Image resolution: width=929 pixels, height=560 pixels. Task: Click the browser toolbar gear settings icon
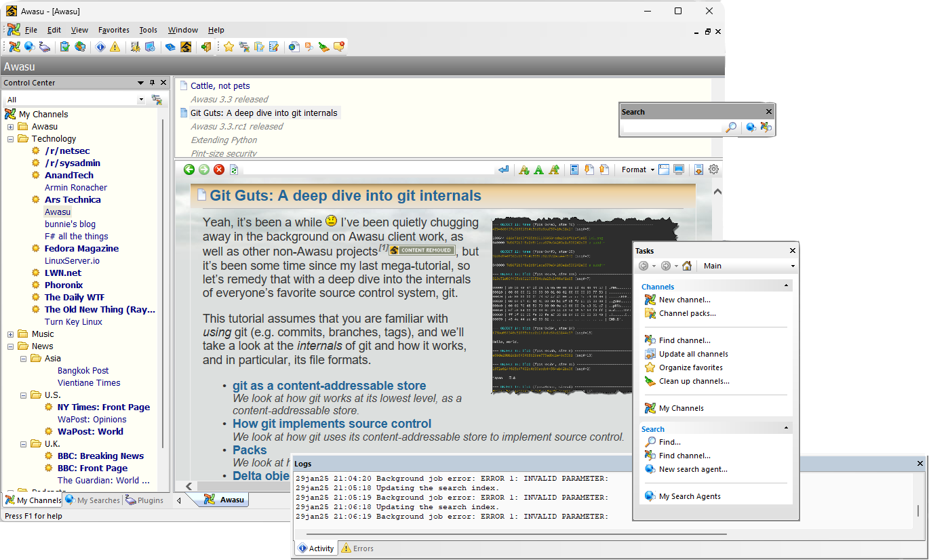click(713, 169)
